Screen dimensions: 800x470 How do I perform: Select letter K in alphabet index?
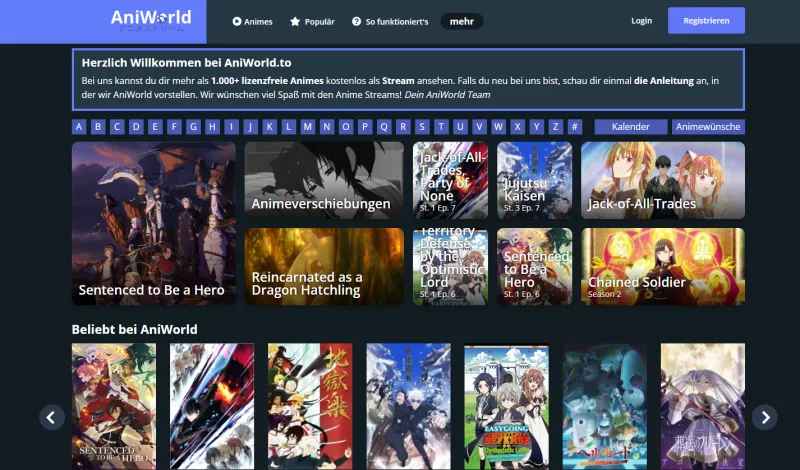coord(269,127)
